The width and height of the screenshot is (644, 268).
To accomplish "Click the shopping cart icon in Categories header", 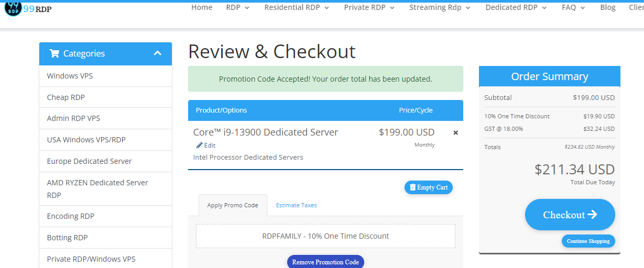I will (54, 53).
